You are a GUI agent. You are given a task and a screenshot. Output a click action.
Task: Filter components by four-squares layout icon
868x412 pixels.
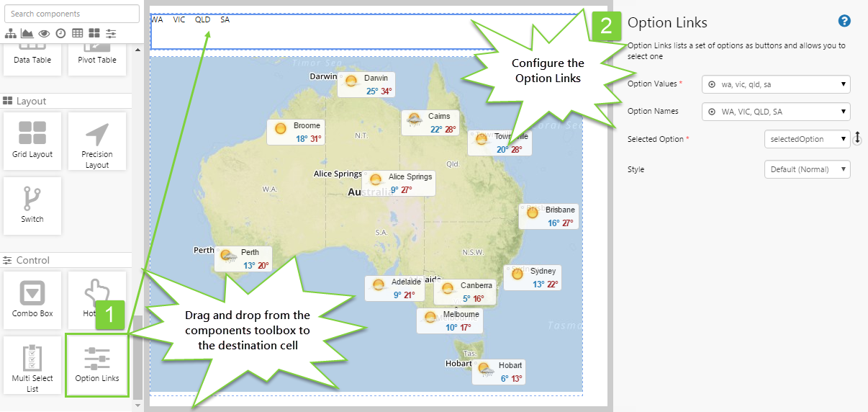point(94,33)
